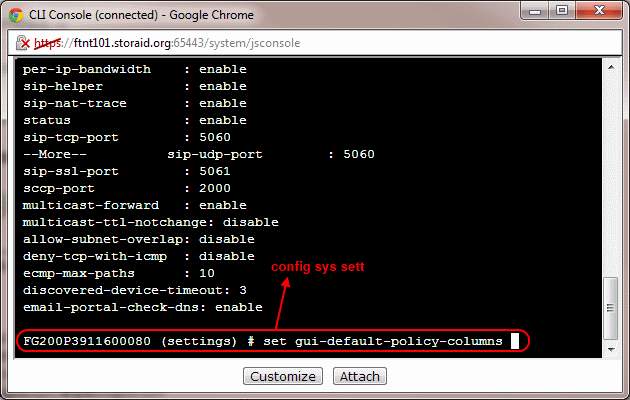
Task: Maximize the CLI Console window
Action: coord(562,11)
